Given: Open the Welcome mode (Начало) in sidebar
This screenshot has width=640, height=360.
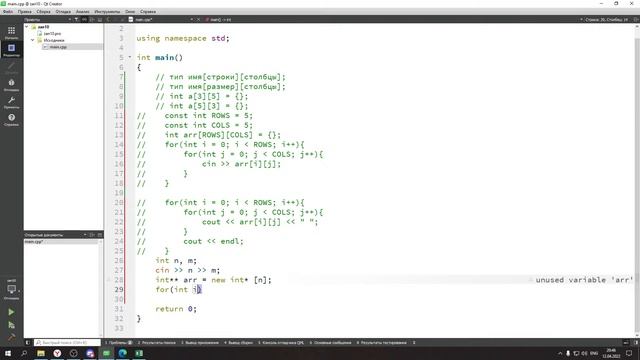Looking at the screenshot, I should point(11,33).
